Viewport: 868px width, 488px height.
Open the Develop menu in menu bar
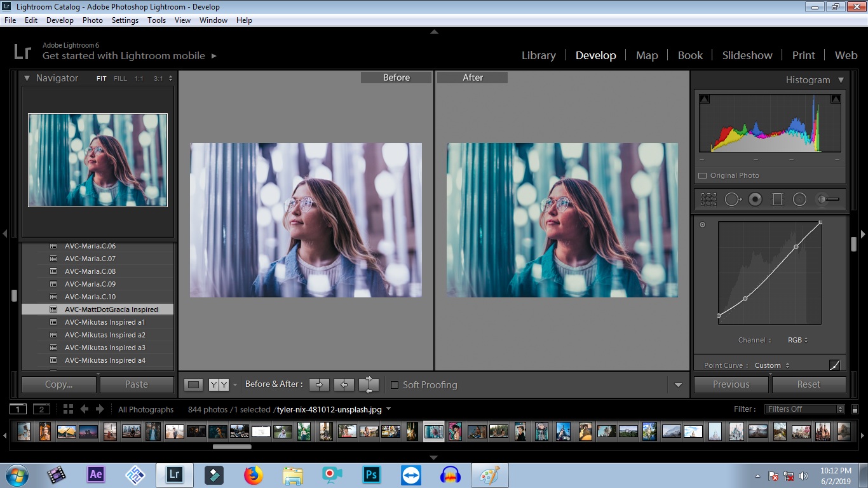coord(60,20)
